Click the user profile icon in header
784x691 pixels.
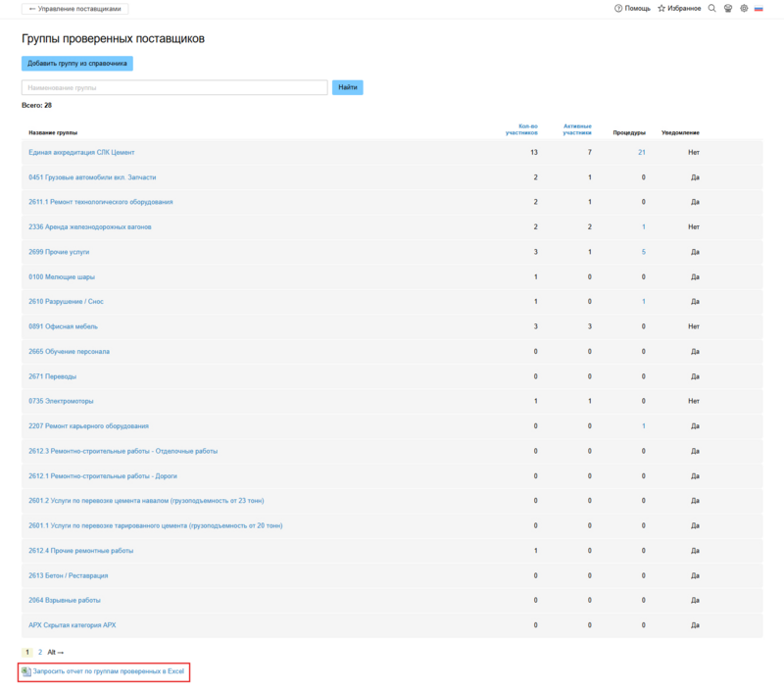tap(728, 8)
